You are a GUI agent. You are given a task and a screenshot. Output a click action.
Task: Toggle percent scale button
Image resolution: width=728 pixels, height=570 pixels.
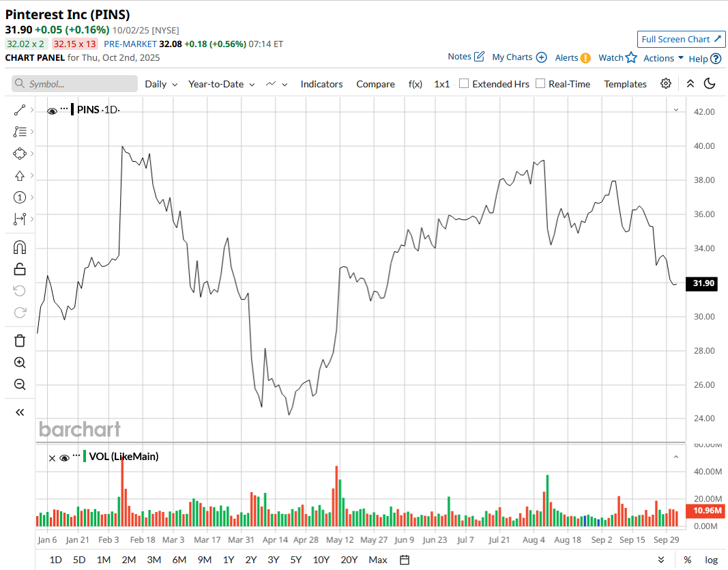tap(687, 560)
